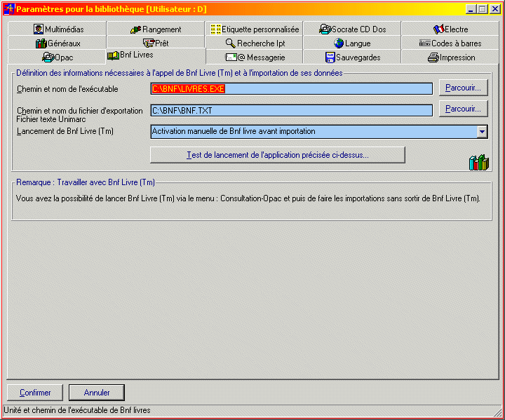
Task: Select the Recherche Ipt tab
Action: pos(255,43)
